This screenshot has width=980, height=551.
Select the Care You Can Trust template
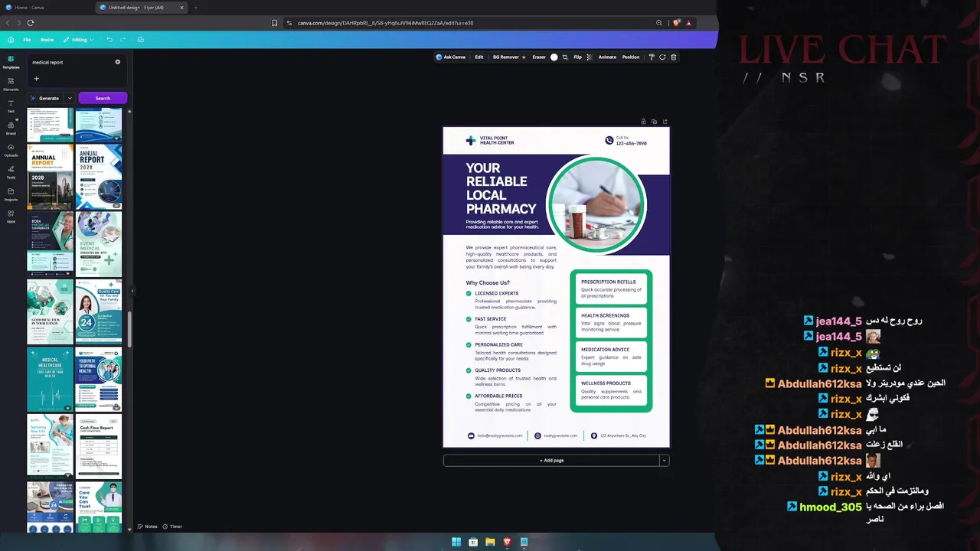[x=99, y=507]
